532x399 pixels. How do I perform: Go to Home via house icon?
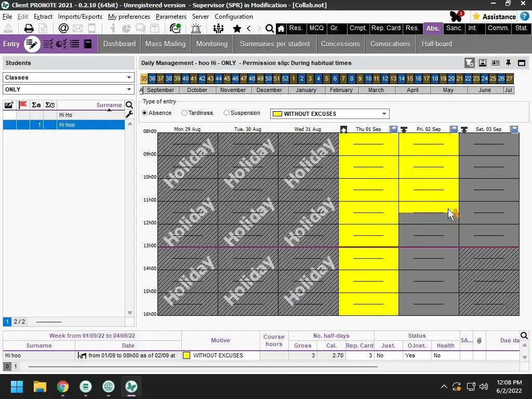click(281, 29)
